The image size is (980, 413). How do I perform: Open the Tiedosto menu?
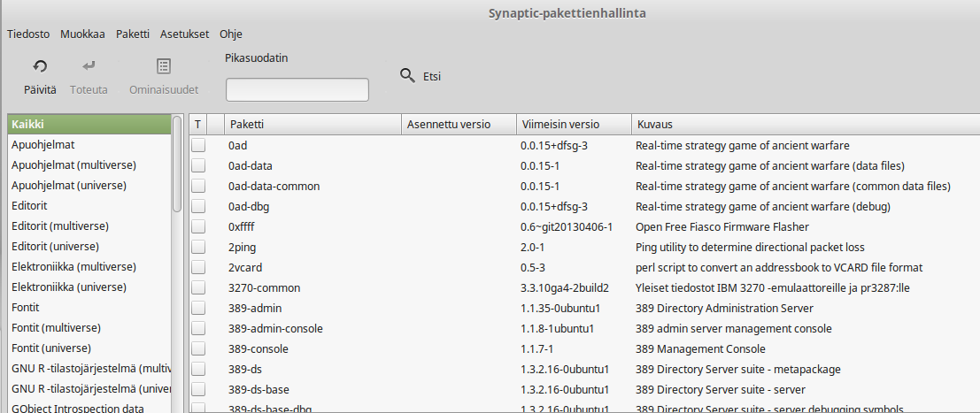point(28,34)
